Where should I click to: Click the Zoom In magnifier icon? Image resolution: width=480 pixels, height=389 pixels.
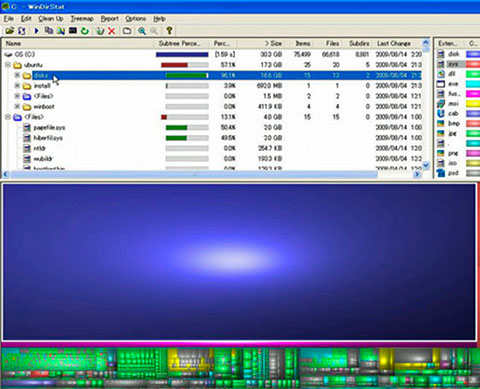click(x=142, y=31)
